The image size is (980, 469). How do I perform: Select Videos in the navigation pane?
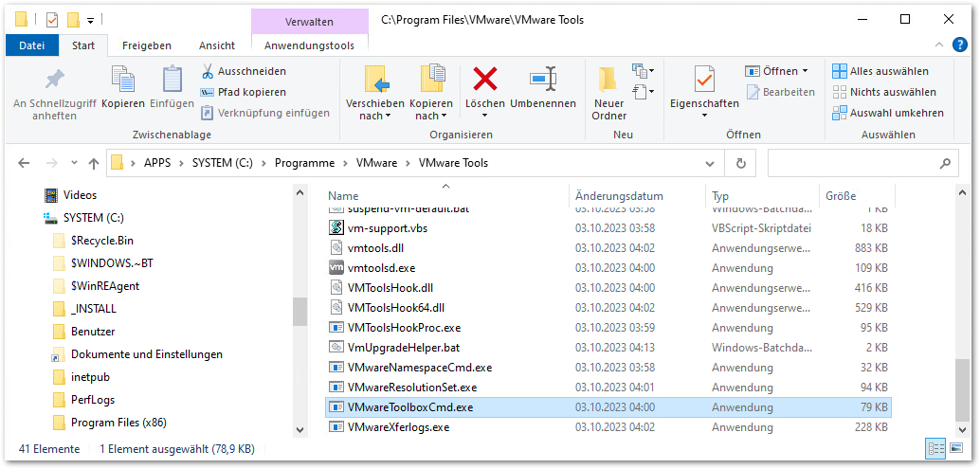tap(80, 195)
